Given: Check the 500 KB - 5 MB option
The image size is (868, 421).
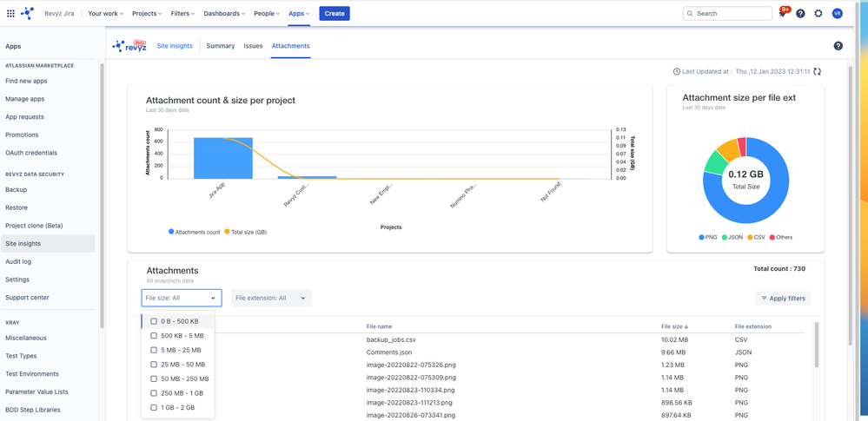Looking at the screenshot, I should [x=154, y=335].
